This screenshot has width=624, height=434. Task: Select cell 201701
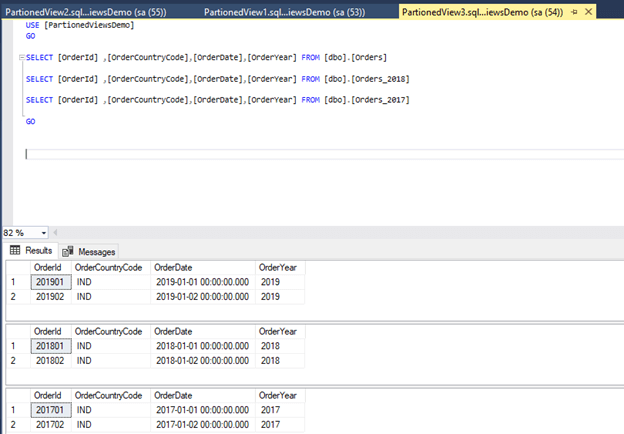coord(51,410)
